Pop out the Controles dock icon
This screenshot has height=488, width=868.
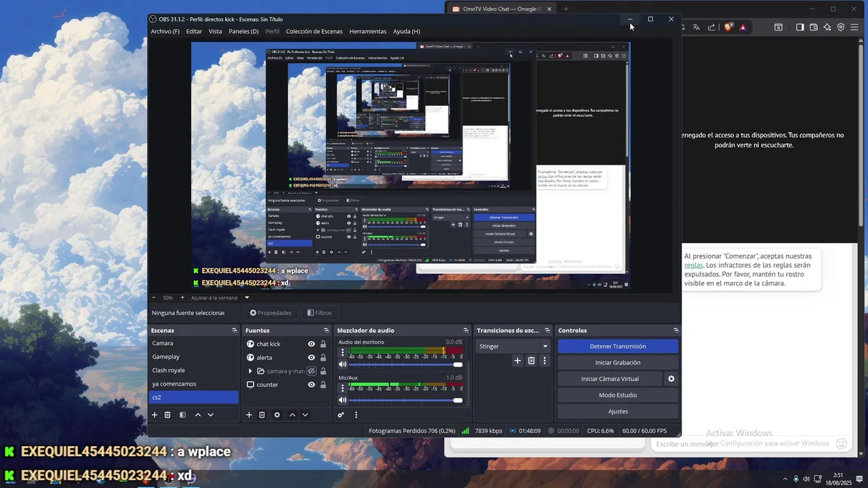pos(676,330)
